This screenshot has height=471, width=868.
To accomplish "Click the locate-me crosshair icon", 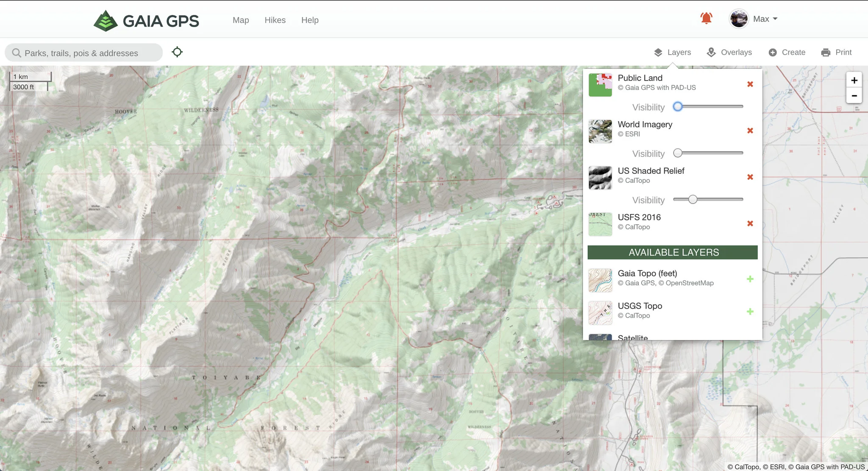I will (x=177, y=52).
